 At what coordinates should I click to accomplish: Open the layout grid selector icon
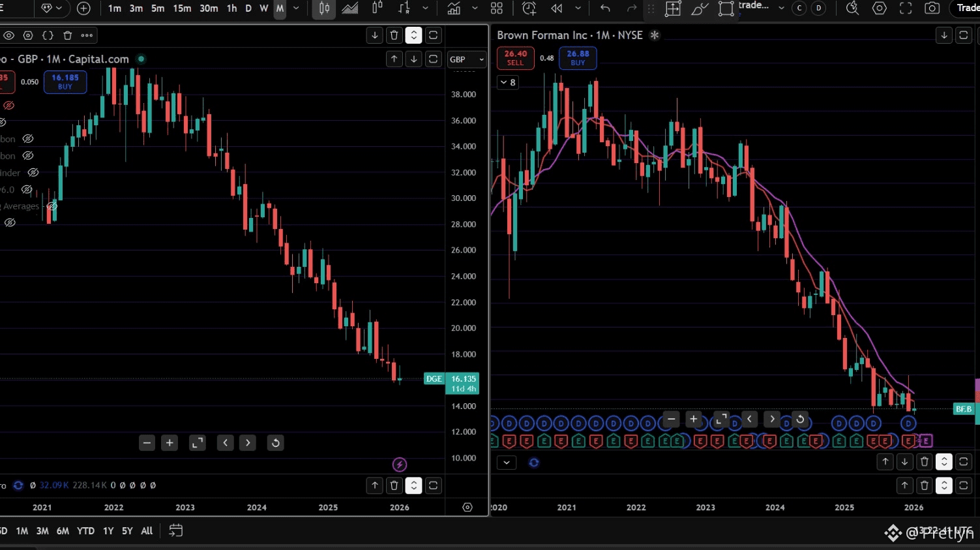click(497, 8)
